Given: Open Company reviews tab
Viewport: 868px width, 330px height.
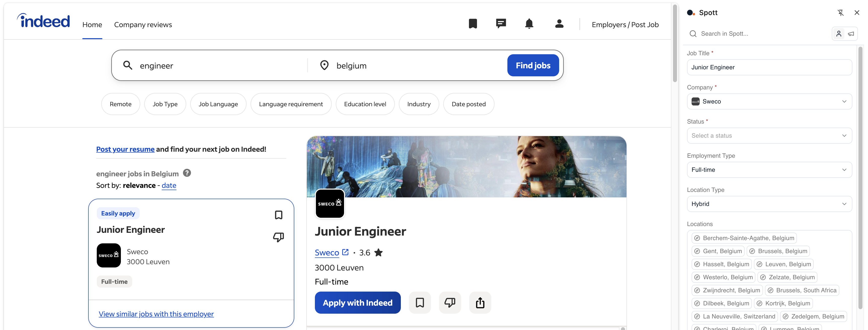Looking at the screenshot, I should coord(143,25).
